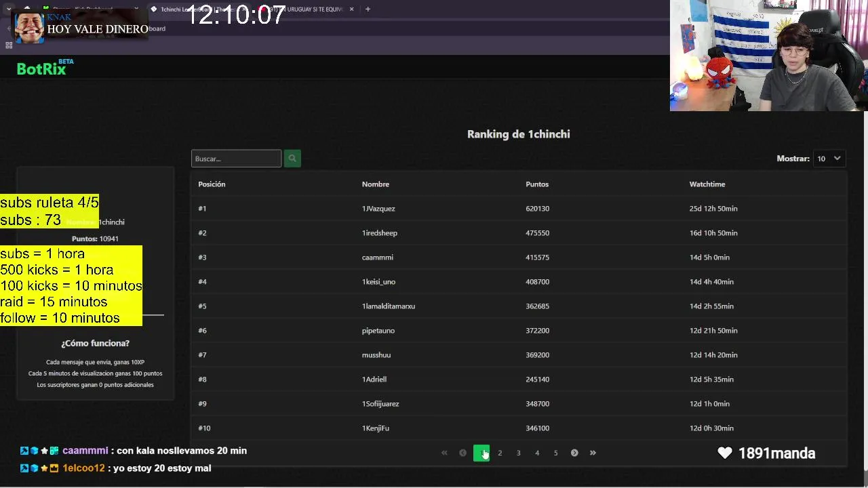Image resolution: width=868 pixels, height=488 pixels.
Task: Click watchtime 14d 5h 0min
Action: pos(709,258)
